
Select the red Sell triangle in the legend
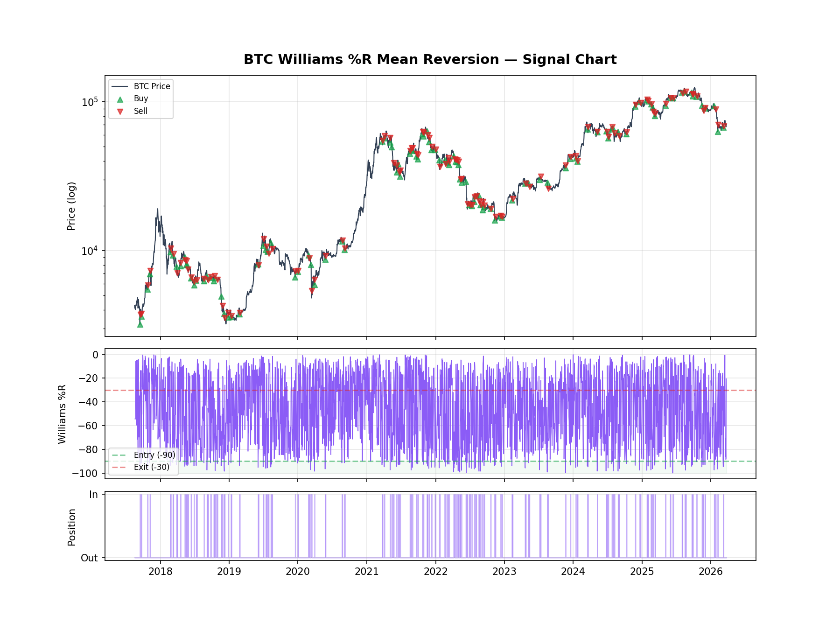coord(119,111)
